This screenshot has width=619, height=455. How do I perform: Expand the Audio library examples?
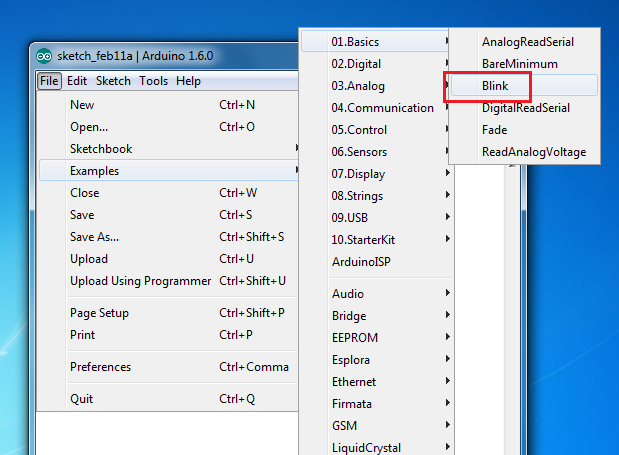376,294
